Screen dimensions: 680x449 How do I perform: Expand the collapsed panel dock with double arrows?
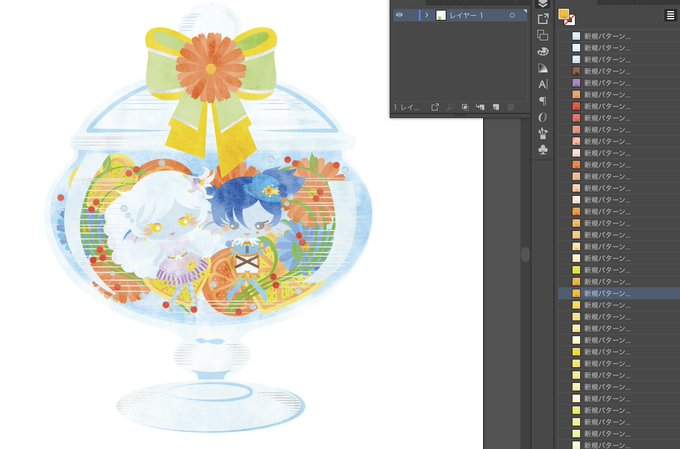pyautogui.click(x=543, y=3)
